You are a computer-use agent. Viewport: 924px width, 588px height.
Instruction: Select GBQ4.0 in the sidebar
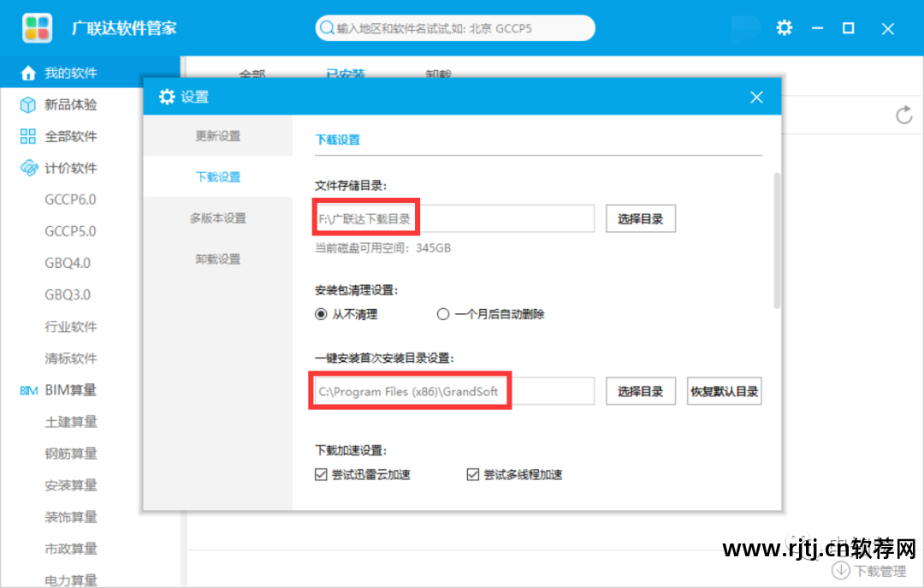pos(68,263)
